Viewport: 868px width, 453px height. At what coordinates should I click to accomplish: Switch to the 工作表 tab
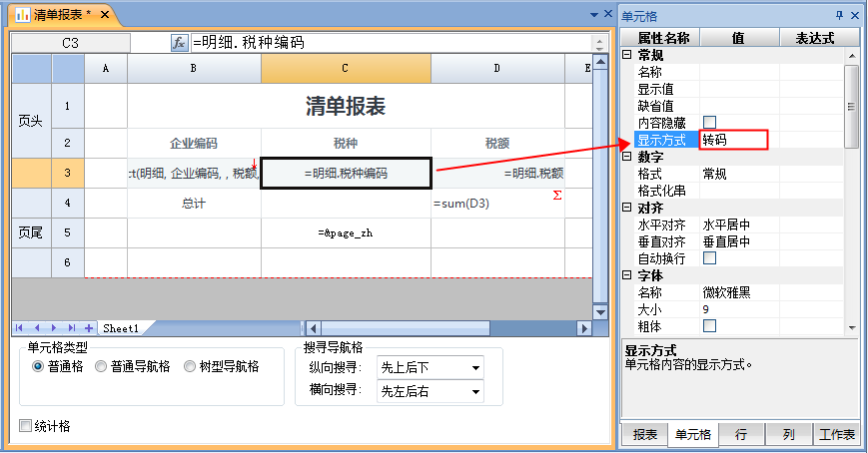[x=836, y=435]
